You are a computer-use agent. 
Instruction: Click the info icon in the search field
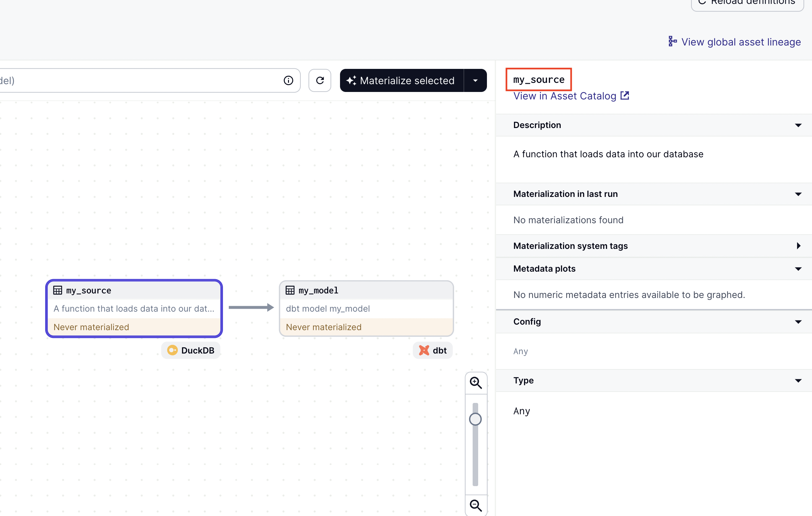(x=288, y=81)
